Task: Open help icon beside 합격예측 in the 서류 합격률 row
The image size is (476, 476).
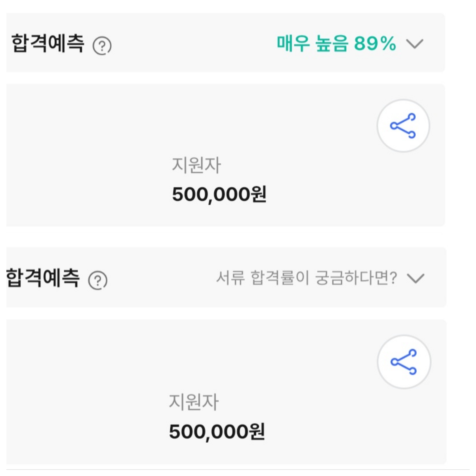Action: tap(98, 280)
